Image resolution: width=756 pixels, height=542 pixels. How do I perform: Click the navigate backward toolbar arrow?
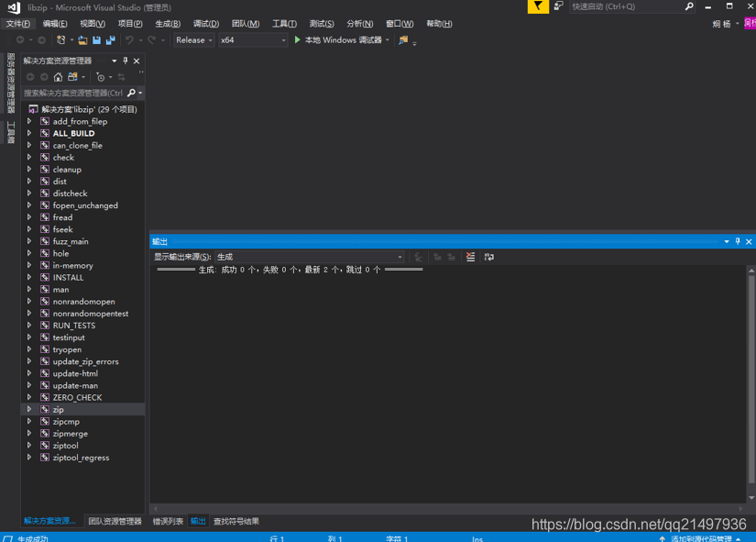[x=20, y=40]
